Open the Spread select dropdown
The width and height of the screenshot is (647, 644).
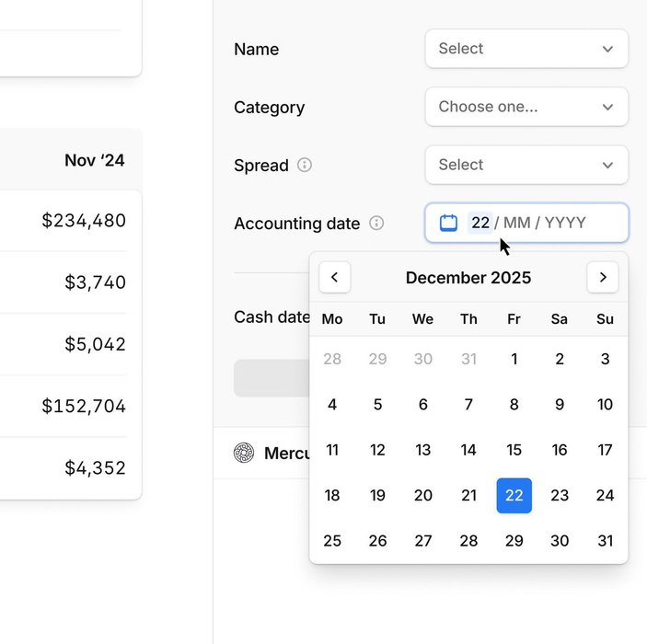pos(526,165)
